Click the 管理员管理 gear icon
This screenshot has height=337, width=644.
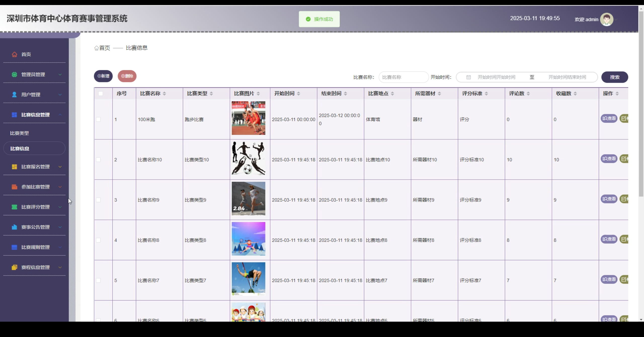14,74
